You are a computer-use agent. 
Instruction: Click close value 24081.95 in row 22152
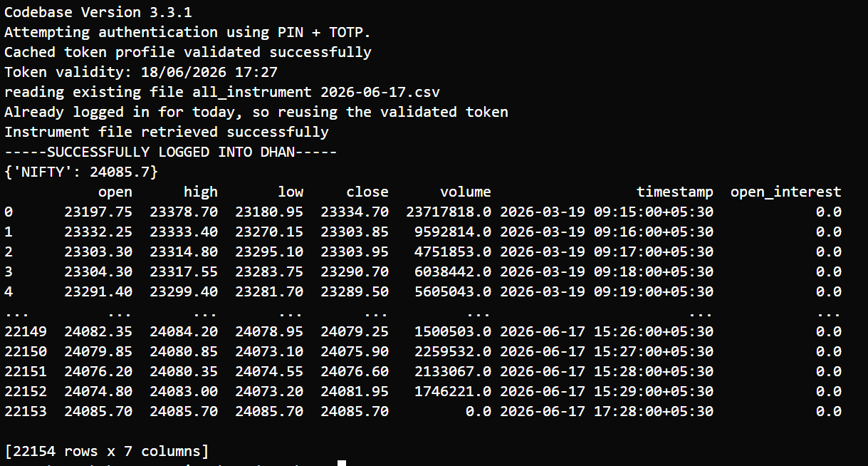click(355, 391)
